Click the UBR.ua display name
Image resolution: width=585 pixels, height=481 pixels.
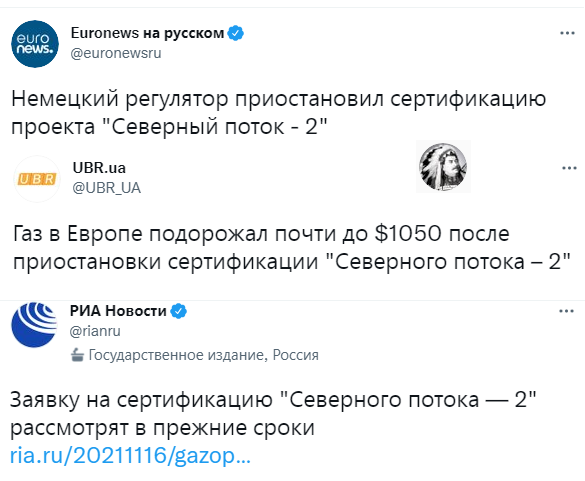[99, 168]
